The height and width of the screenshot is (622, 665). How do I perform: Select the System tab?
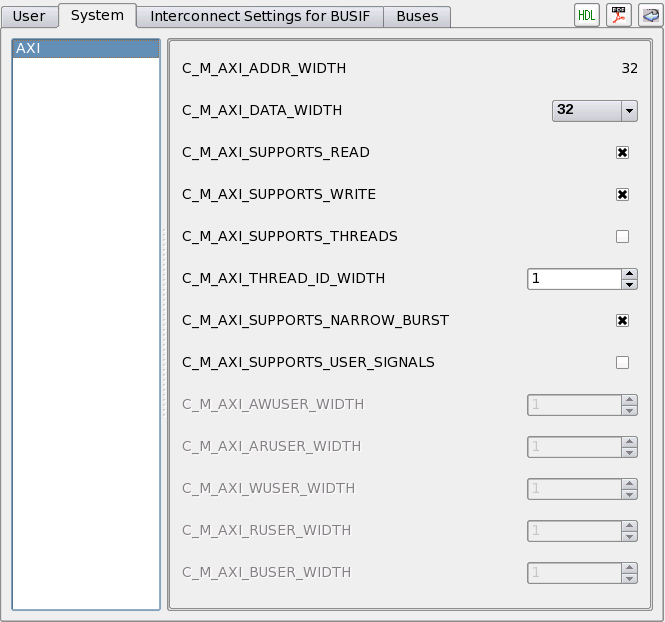pos(97,15)
